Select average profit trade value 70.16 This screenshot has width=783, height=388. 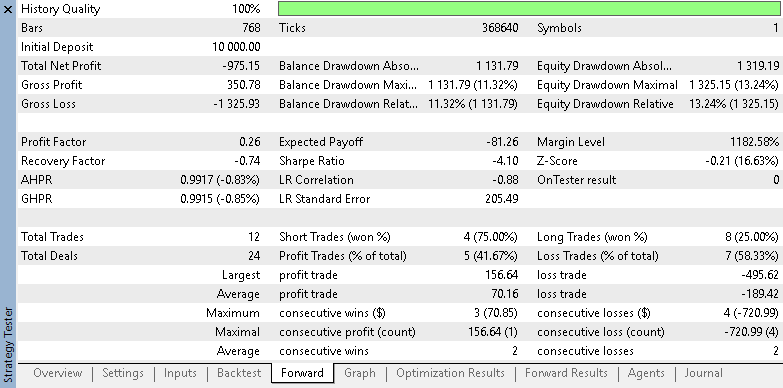pos(504,294)
